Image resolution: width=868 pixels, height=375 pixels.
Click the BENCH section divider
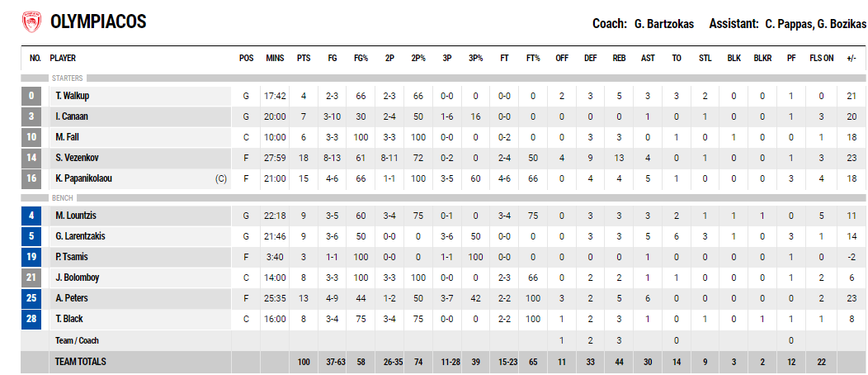(x=443, y=197)
